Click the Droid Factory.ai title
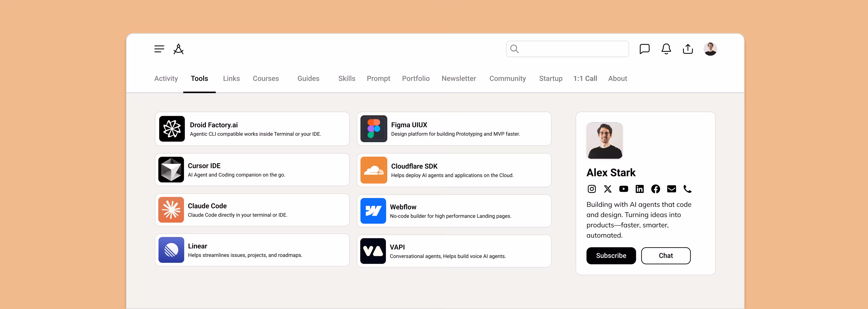The height and width of the screenshot is (309, 868). point(214,125)
